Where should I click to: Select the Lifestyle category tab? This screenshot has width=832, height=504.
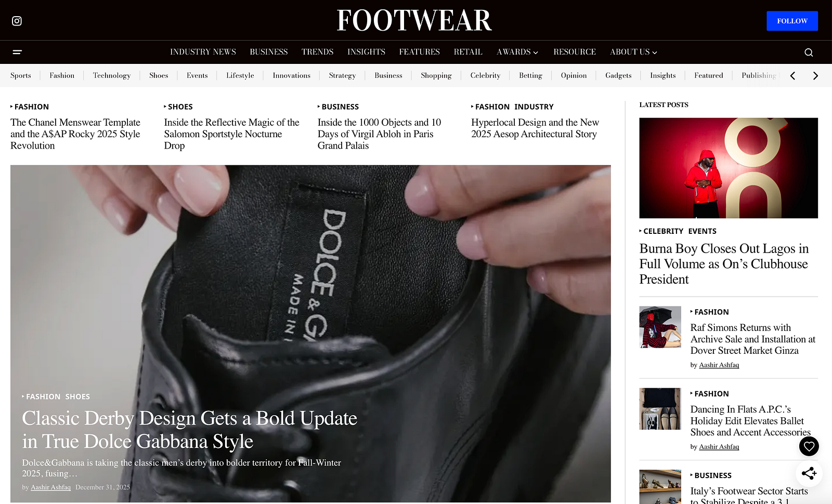click(x=240, y=75)
